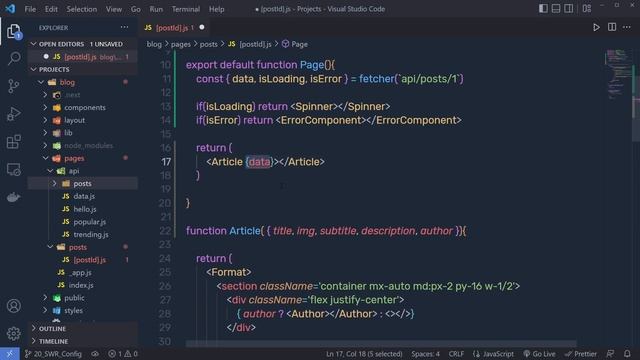Image resolution: width=640 pixels, height=360 pixels.
Task: Open the Source Control view
Action: coord(13,86)
